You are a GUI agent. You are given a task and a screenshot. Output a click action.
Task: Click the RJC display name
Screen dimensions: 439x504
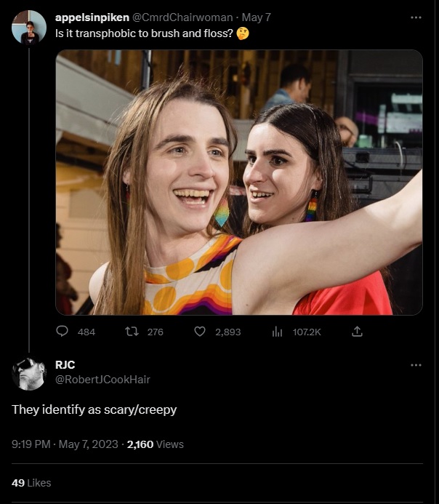65,364
